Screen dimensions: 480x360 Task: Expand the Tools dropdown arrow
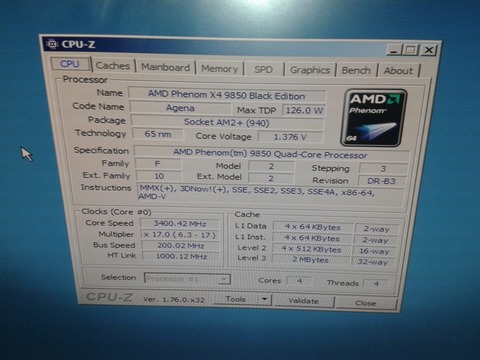click(x=265, y=299)
